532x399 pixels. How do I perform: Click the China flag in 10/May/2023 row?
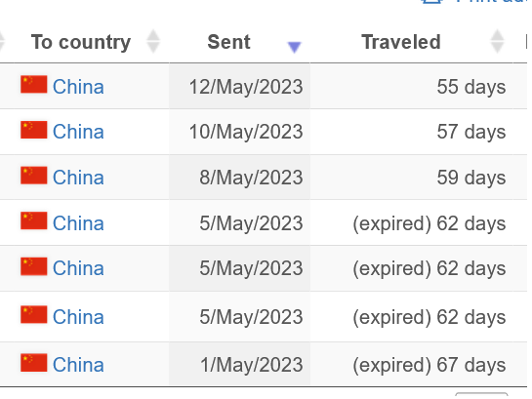point(33,130)
